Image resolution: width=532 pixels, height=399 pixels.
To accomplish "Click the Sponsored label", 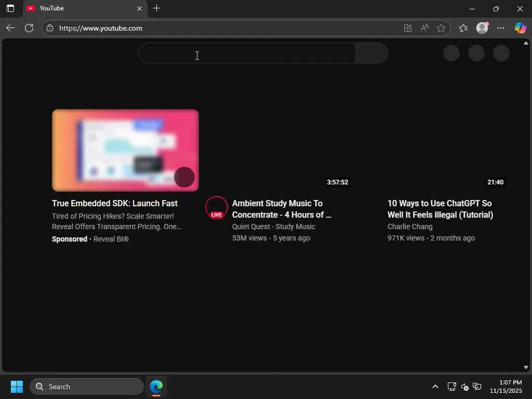I will pos(70,239).
